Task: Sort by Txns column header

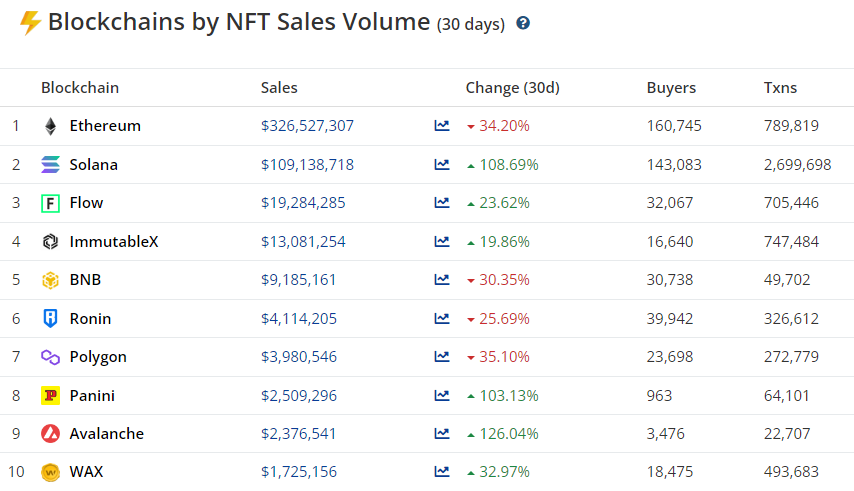Action: tap(780, 88)
